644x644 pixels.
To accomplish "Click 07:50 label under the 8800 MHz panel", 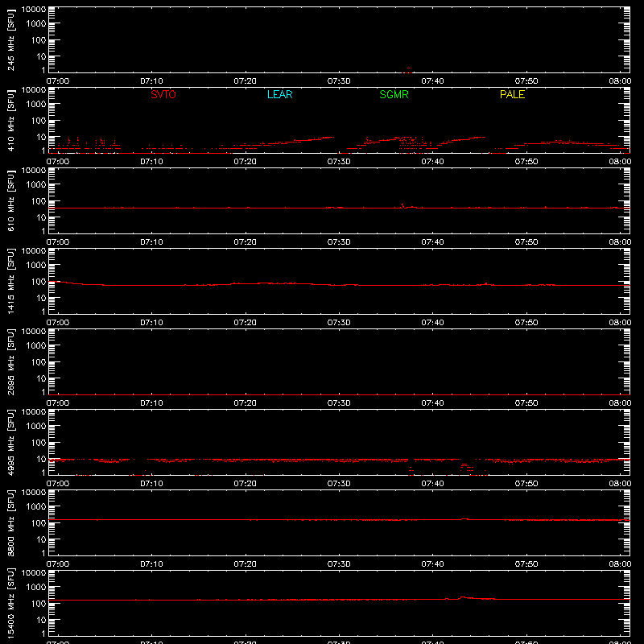I will pyautogui.click(x=526, y=564).
